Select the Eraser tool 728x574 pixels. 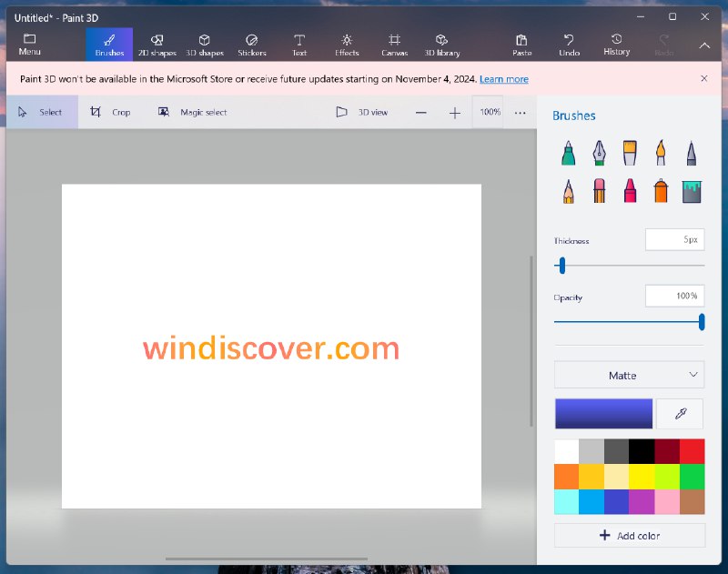click(600, 191)
